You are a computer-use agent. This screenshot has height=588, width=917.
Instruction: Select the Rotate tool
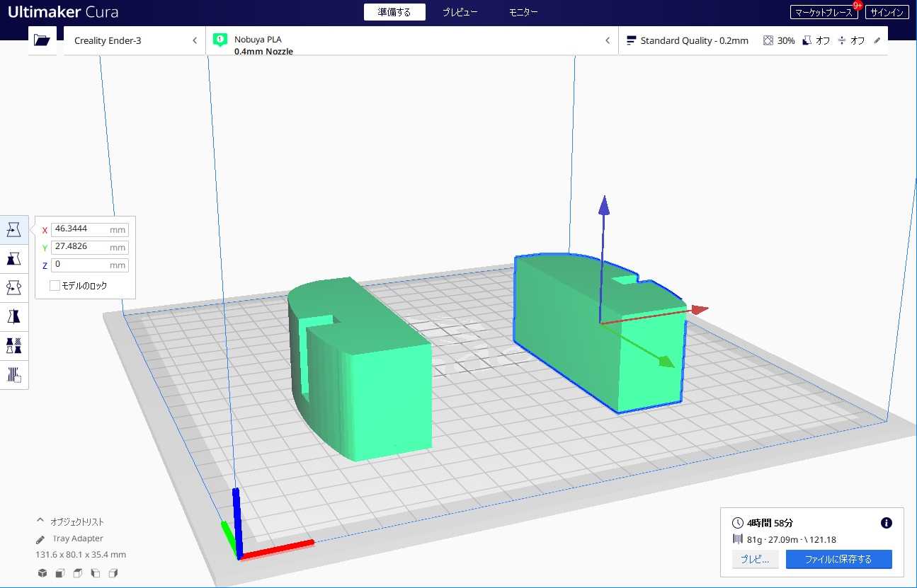click(13, 288)
